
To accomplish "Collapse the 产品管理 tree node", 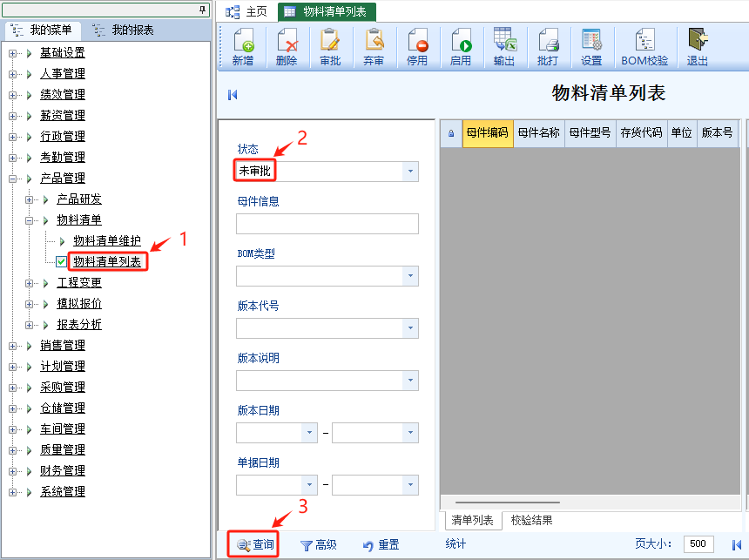I will pos(13,178).
